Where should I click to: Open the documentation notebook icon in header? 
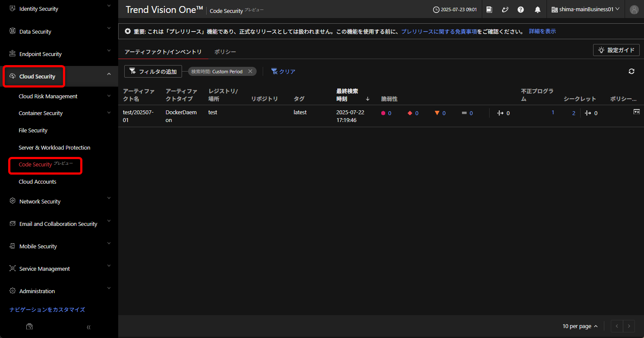pos(489,9)
